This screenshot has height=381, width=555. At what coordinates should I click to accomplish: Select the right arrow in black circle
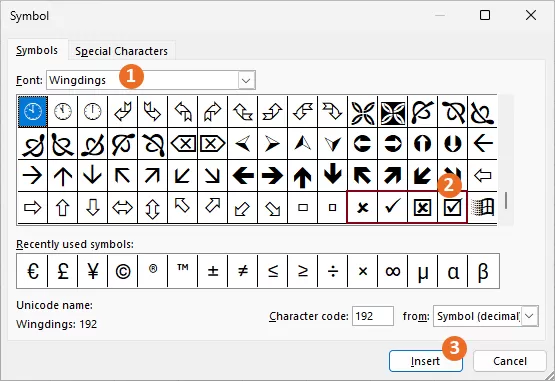click(393, 143)
